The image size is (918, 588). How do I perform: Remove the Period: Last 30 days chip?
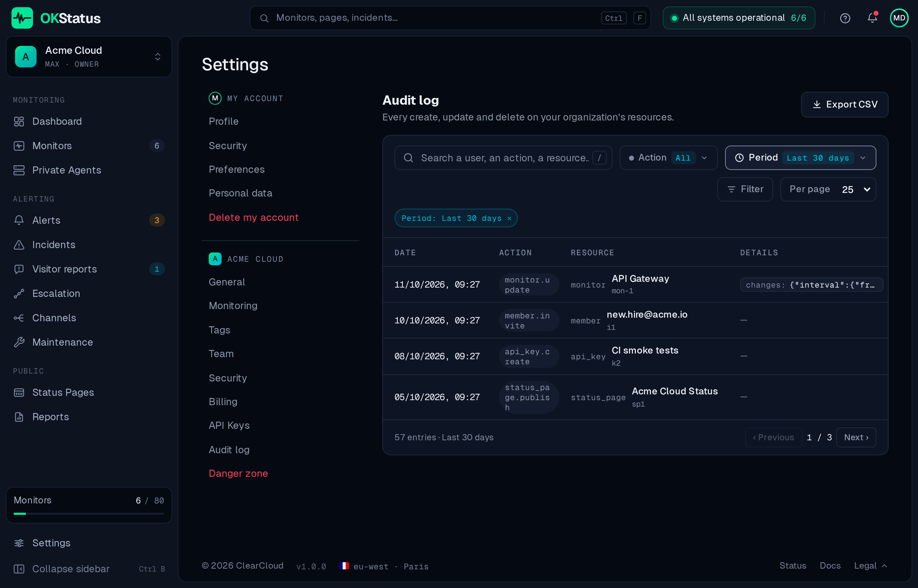pos(509,218)
